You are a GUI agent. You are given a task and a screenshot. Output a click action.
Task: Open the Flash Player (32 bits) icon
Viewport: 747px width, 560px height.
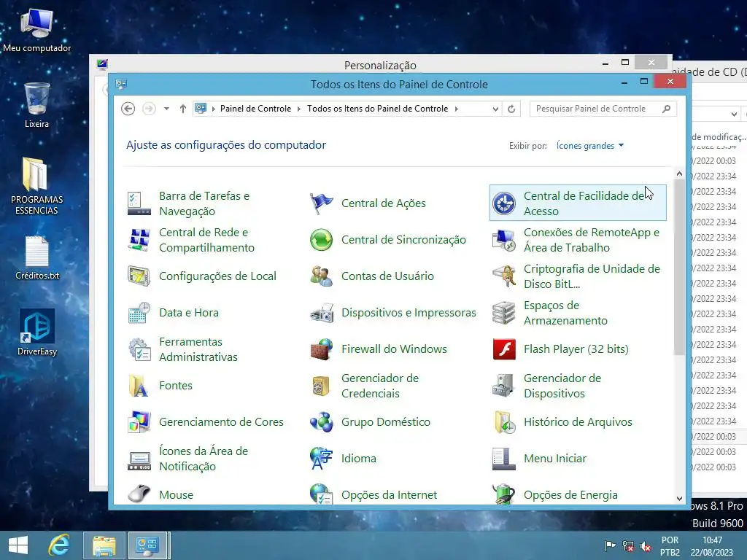coord(504,349)
